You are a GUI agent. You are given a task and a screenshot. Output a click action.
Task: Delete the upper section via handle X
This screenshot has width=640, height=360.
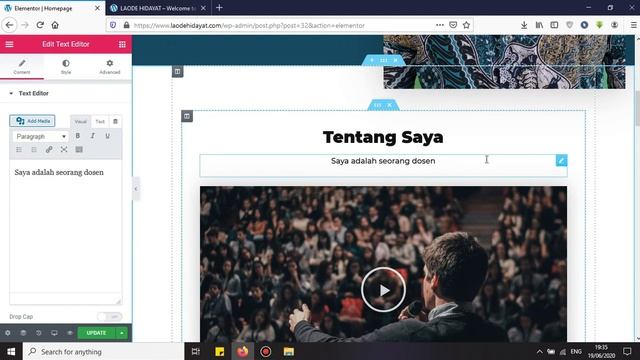click(396, 60)
